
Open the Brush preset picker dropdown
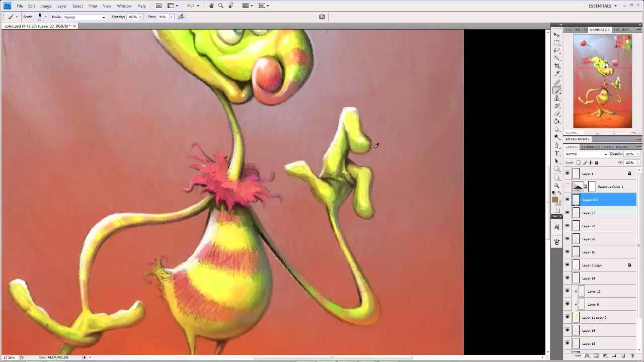(45, 17)
